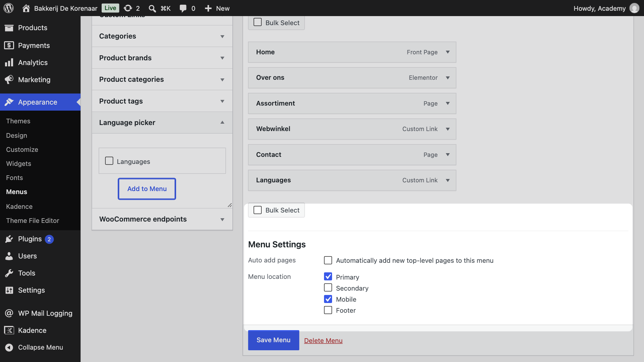The image size is (644, 362).
Task: Expand the Webwinkel menu item arrow
Action: point(448,129)
